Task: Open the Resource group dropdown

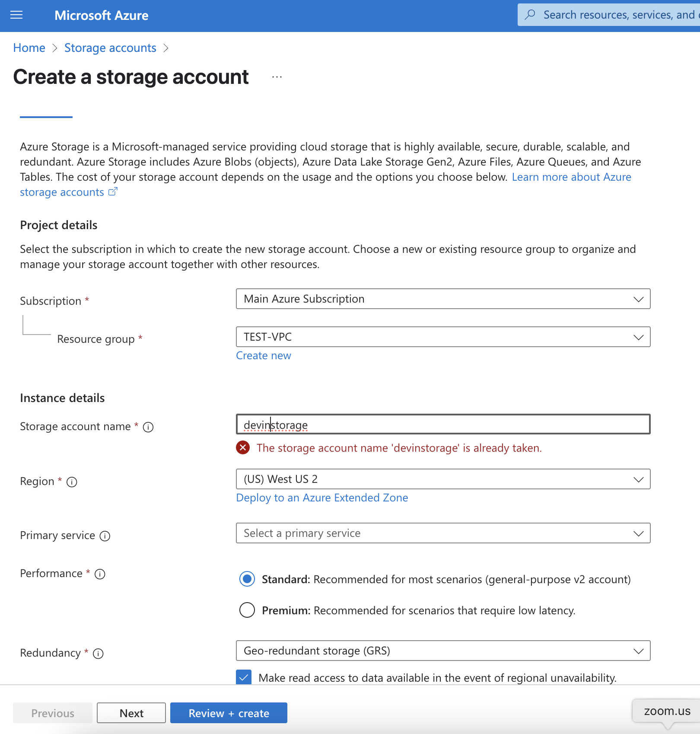Action: [x=443, y=337]
